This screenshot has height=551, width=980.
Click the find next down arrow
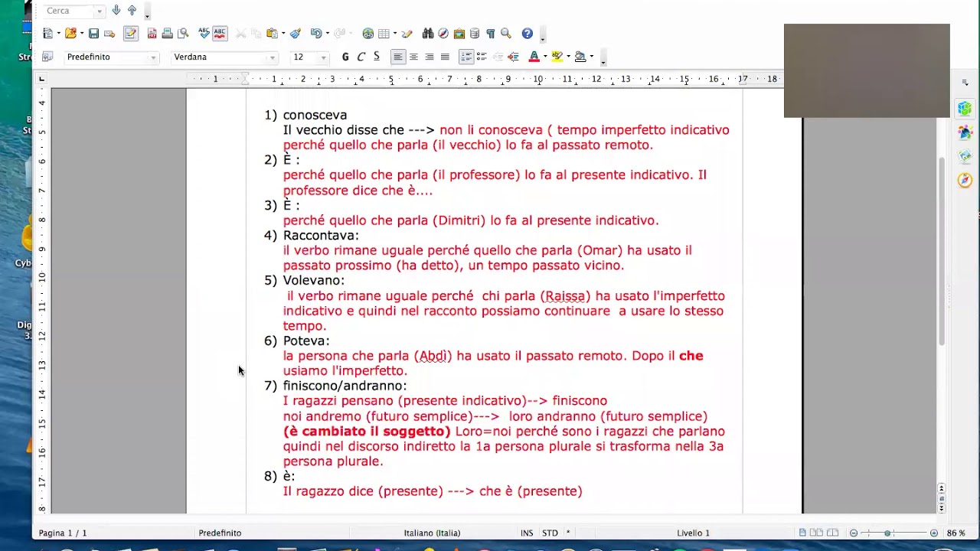pos(116,11)
